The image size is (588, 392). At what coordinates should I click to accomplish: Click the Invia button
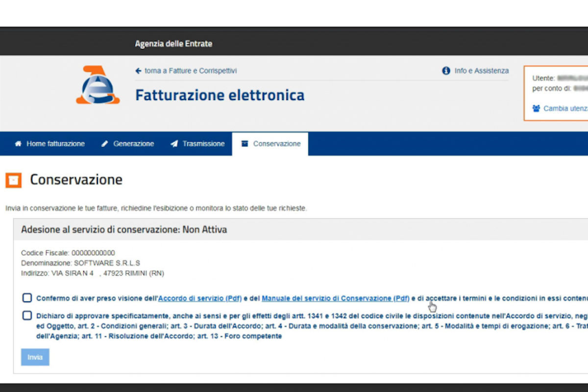pos(35,357)
